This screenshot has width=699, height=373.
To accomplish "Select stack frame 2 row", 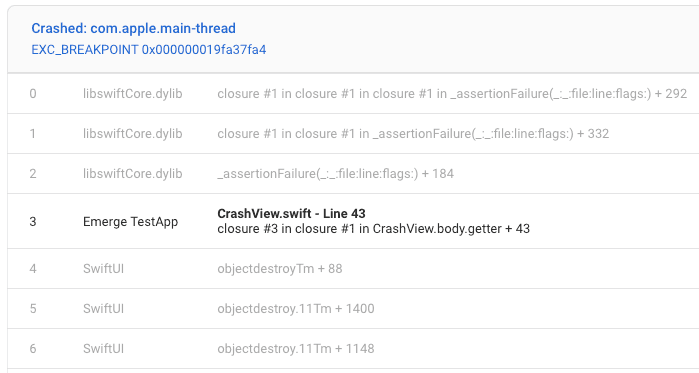I will coord(353,173).
